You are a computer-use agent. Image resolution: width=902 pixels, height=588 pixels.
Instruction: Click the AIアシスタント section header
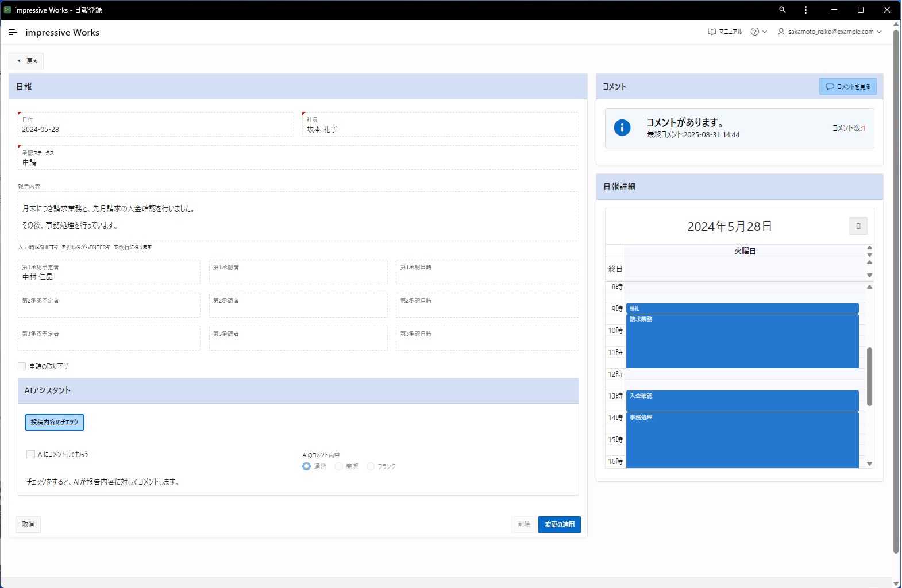[x=298, y=390]
